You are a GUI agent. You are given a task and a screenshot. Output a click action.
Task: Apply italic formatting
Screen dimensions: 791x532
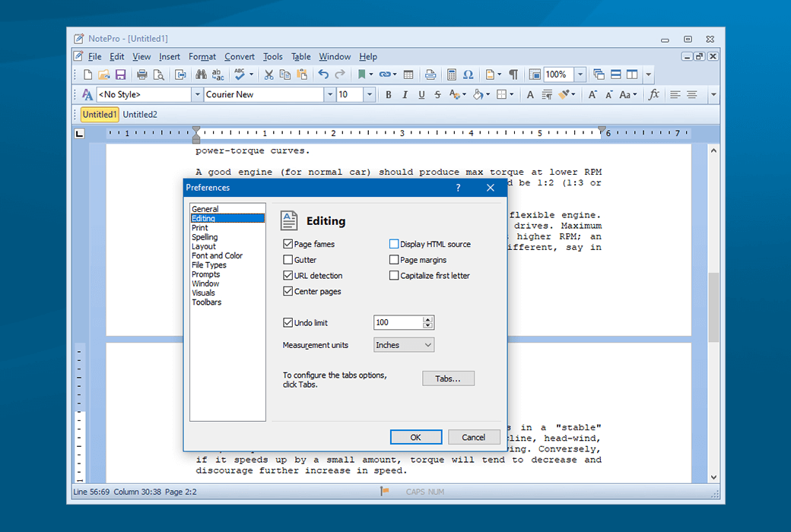[x=405, y=95]
